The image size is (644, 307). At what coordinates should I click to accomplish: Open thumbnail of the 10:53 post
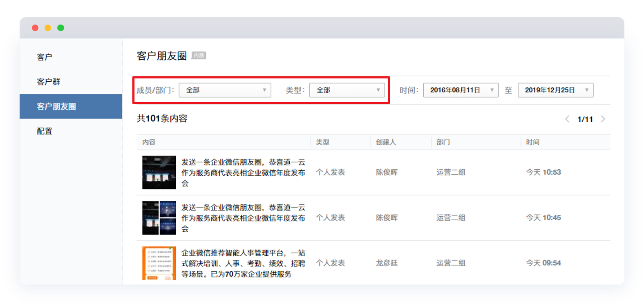pyautogui.click(x=159, y=173)
